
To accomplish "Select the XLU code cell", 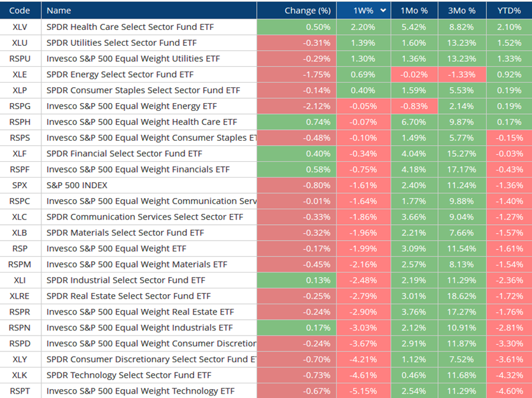I will (20, 43).
